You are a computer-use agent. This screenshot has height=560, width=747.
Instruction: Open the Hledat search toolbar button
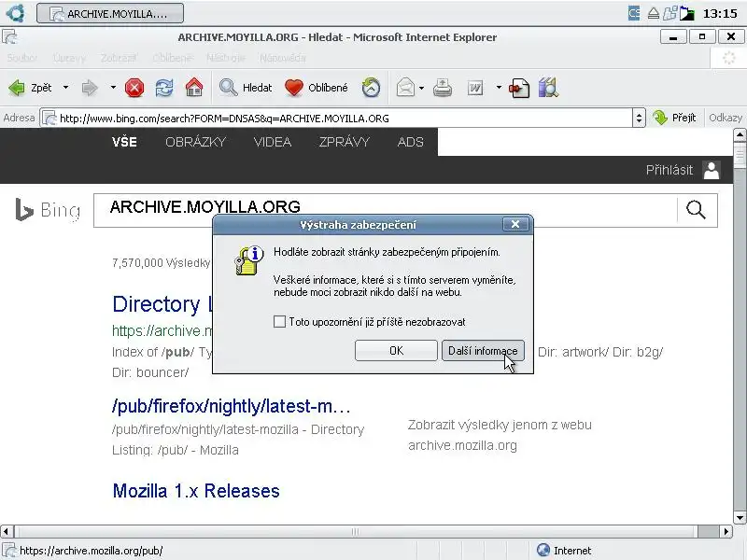coord(246,88)
